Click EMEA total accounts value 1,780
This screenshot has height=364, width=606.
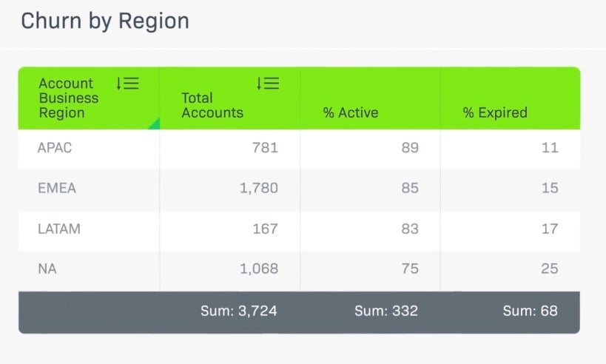pos(258,189)
